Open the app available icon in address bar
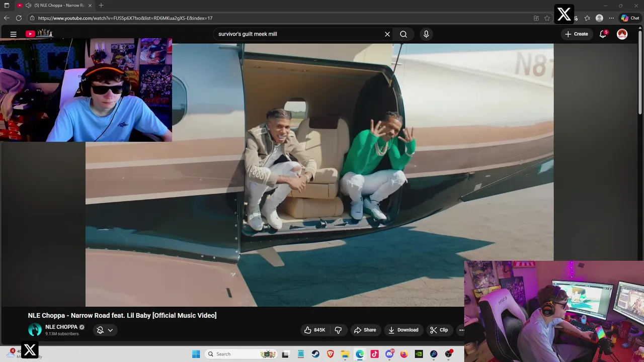 [536, 18]
